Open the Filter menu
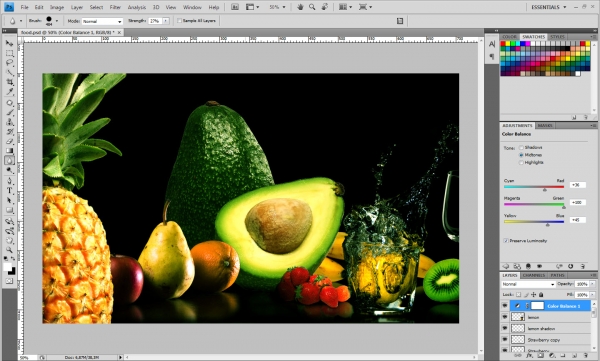Viewport: 600px width, 361px height. [115, 7]
